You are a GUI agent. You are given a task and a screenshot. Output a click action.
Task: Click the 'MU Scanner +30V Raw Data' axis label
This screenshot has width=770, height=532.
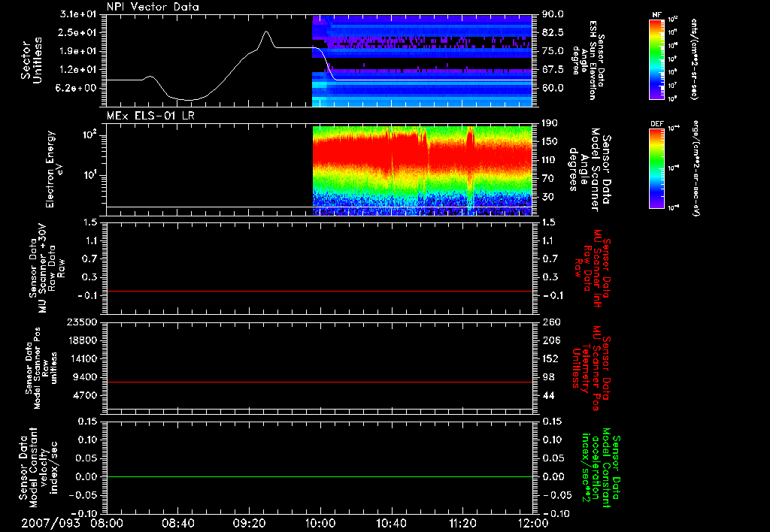click(x=46, y=268)
